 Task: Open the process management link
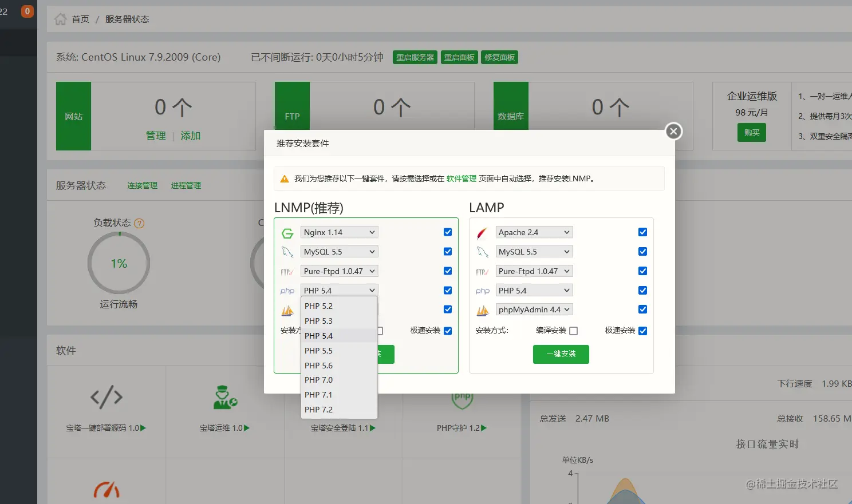click(x=186, y=185)
